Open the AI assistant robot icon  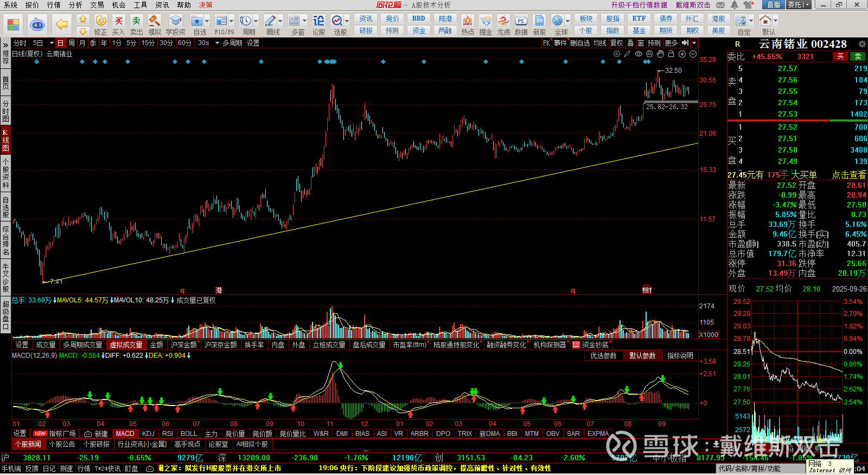[x=37, y=24]
